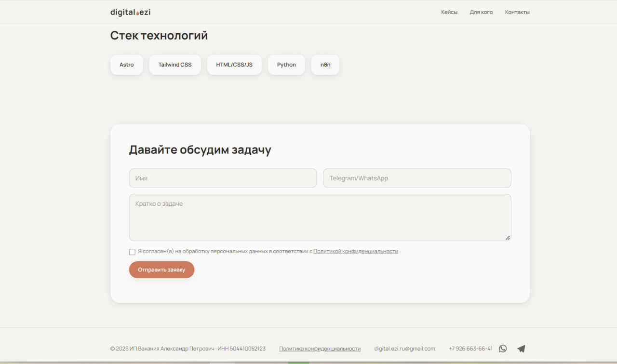This screenshot has width=617, height=364.
Task: Select the n8n technology chip
Action: 325,65
